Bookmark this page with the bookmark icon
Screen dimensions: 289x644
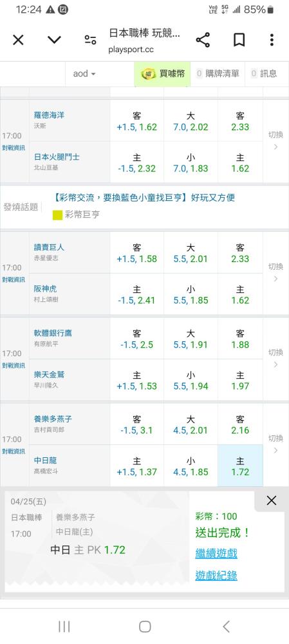239,40
